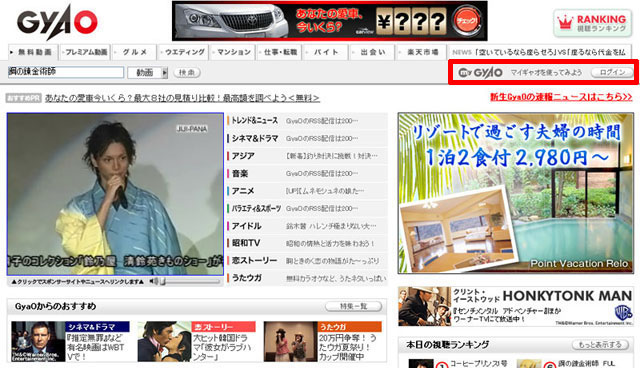Open the 新生GyaO速報ニュース red link
The image size is (640, 368).
(x=561, y=97)
